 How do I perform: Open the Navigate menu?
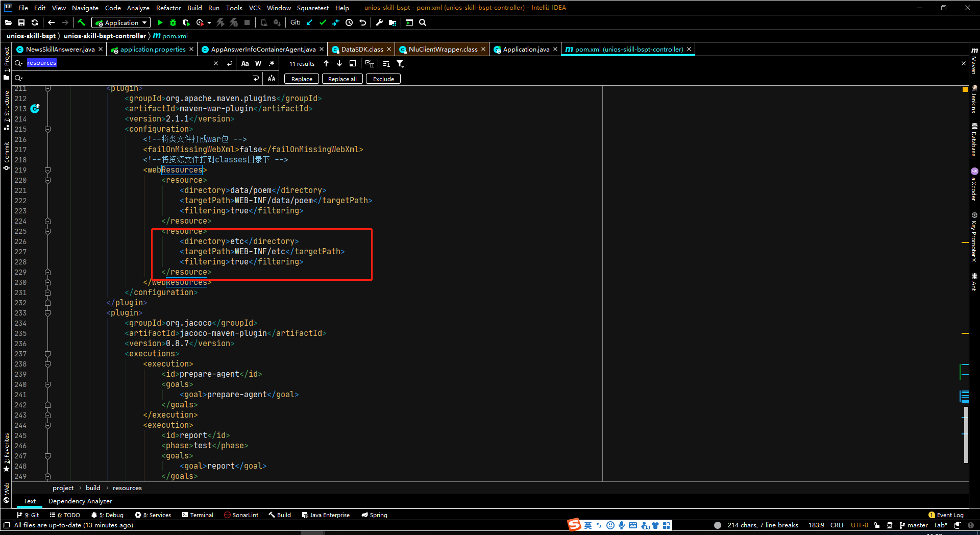coord(85,8)
